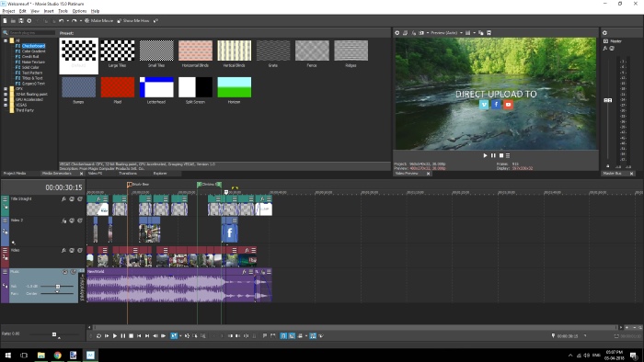Adjust the Master Bus volume fader

pyautogui.click(x=608, y=100)
